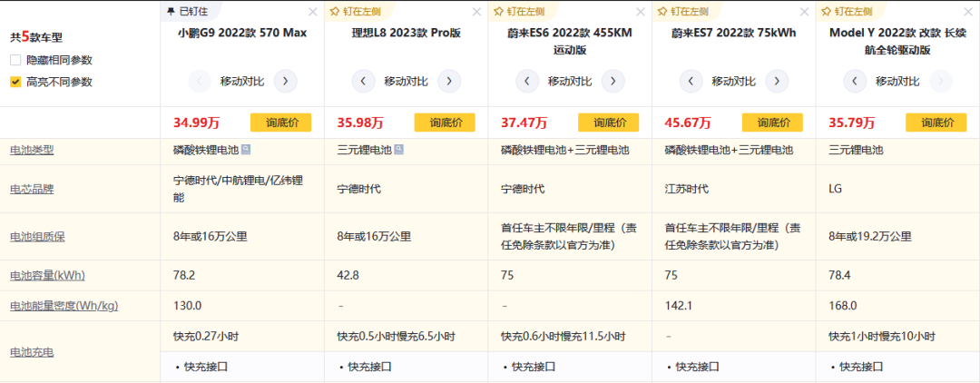Click 询底价 for Model Y at 35.79万
Screen dimensions: 980x383
click(x=936, y=123)
